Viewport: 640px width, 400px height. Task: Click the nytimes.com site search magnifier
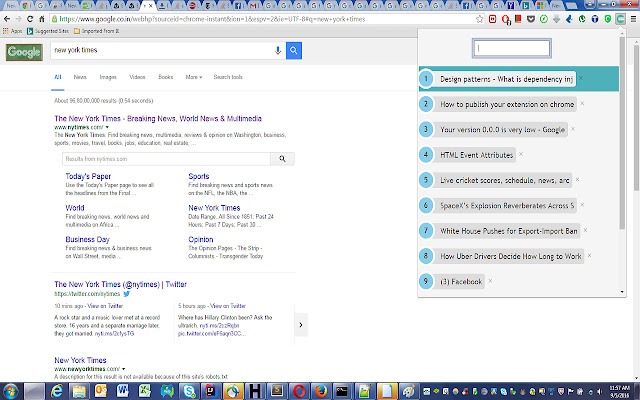[283, 158]
